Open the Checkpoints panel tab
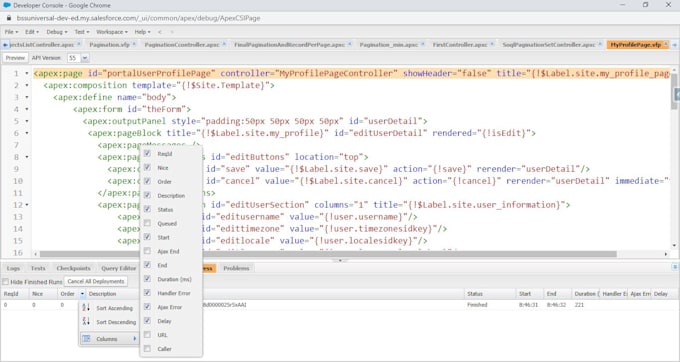The width and height of the screenshot is (680, 362). pyautogui.click(x=73, y=268)
